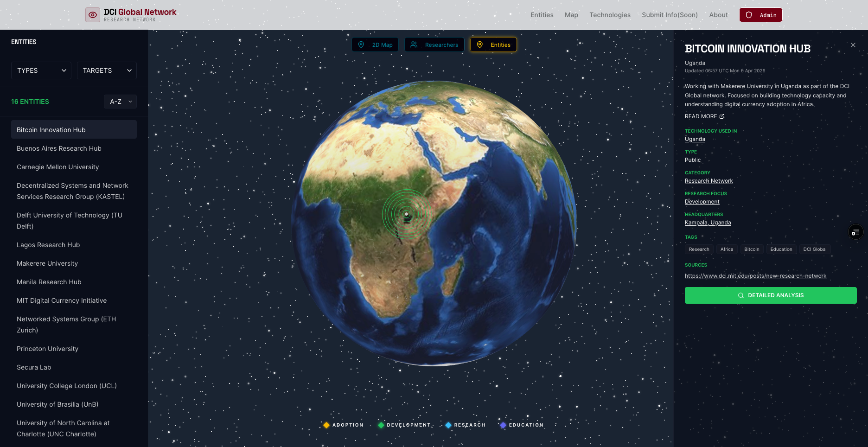Go to the About page
The image size is (868, 447).
(718, 15)
